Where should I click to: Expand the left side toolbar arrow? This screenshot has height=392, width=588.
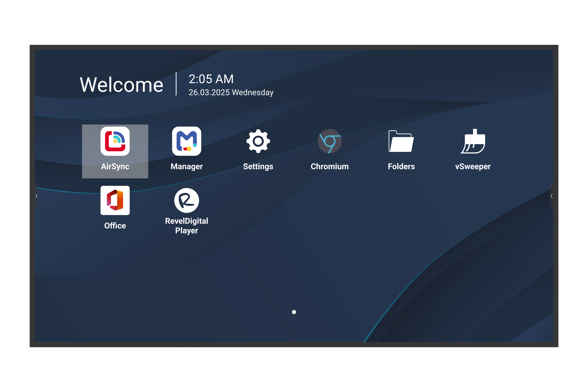click(36, 196)
